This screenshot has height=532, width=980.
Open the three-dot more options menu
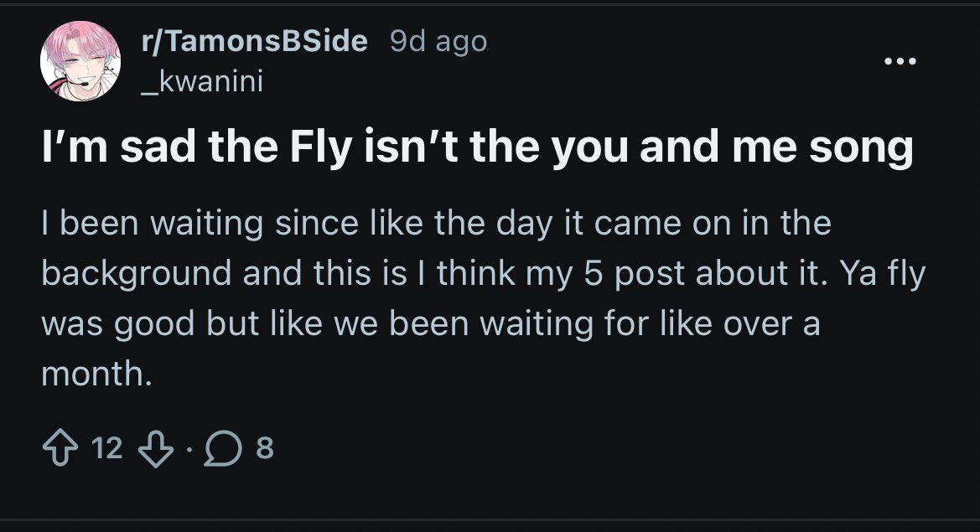[x=902, y=61]
